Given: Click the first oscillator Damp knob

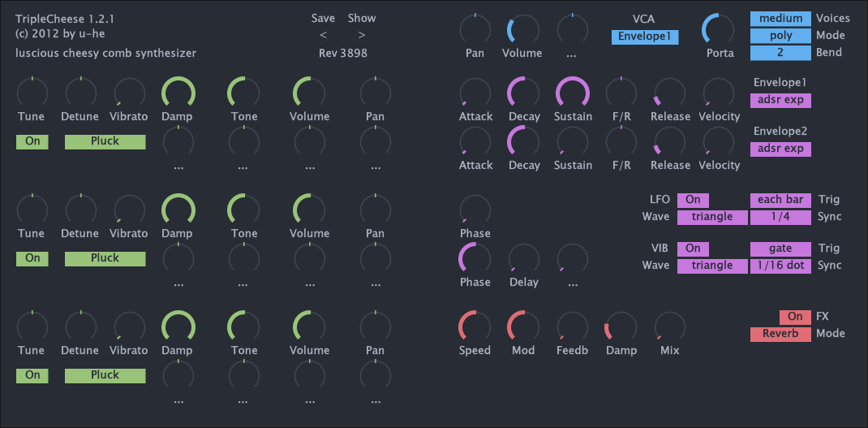Looking at the screenshot, I should pos(178,92).
